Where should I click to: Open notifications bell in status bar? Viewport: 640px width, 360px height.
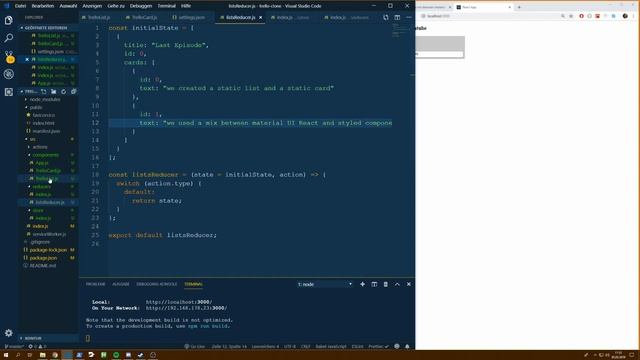[407, 346]
